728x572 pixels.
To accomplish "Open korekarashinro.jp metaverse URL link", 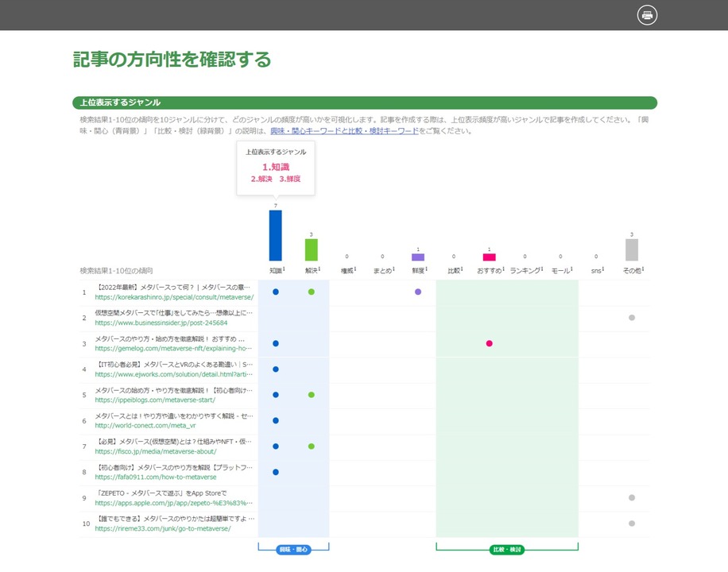I will click(174, 297).
